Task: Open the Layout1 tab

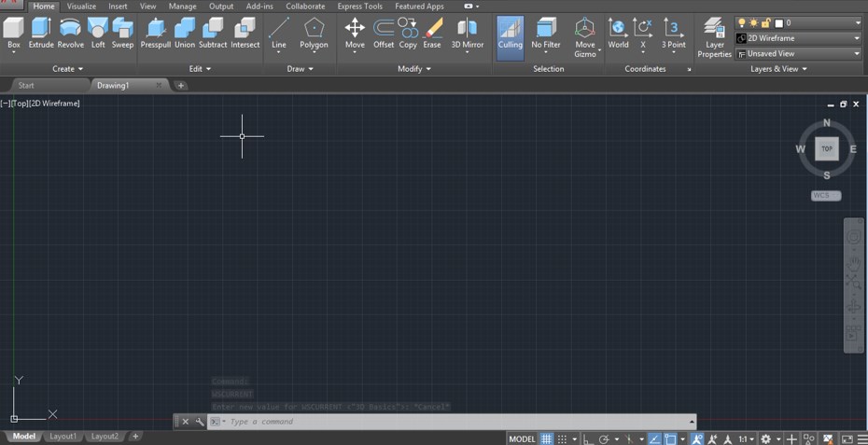Action: (x=63, y=437)
